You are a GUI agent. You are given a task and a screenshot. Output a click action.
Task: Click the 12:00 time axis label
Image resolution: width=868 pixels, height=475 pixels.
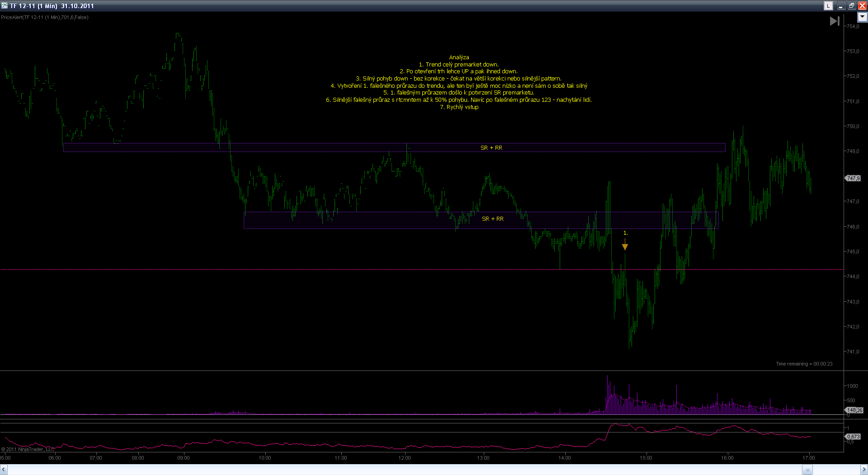coord(405,458)
